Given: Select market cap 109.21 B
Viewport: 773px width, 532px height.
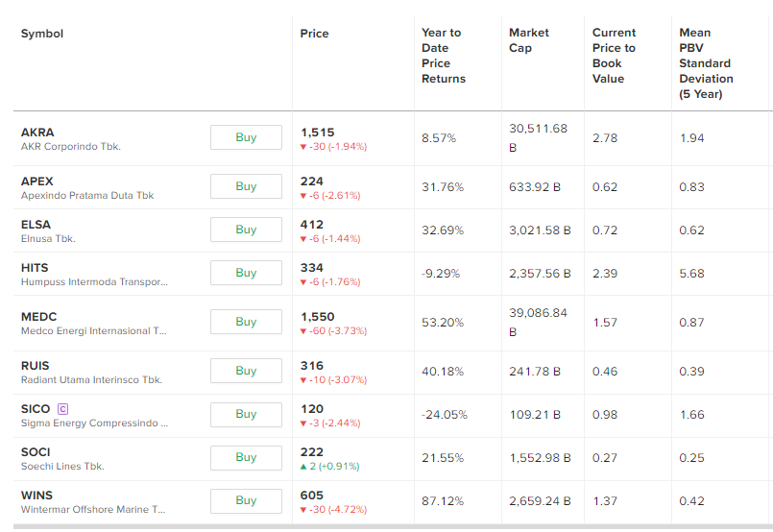Looking at the screenshot, I should tap(535, 415).
